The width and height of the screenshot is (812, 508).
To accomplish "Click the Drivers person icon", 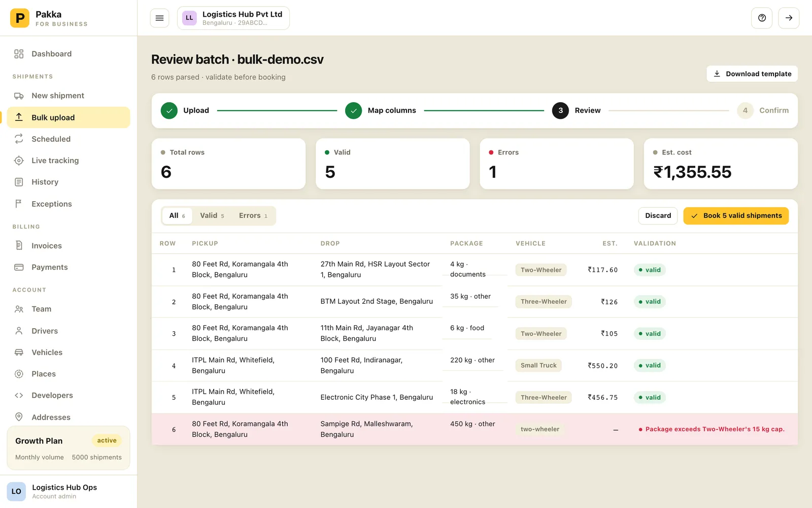I will [x=19, y=331].
